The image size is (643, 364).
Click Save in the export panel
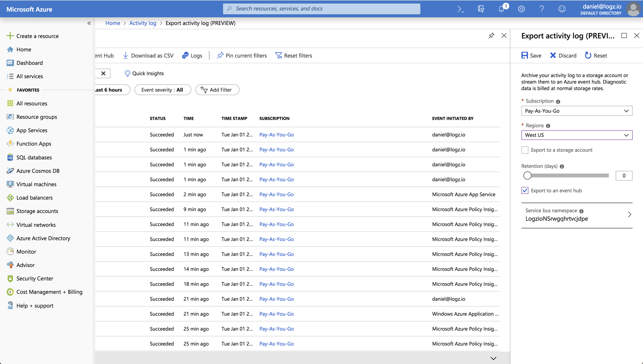pos(531,55)
